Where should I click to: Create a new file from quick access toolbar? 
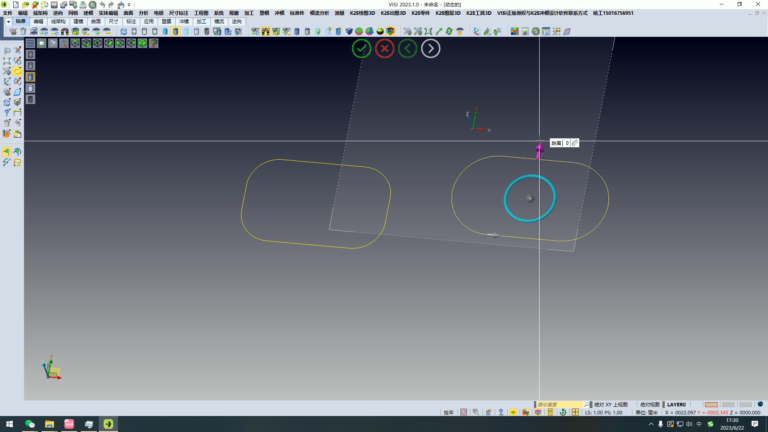tap(16, 4)
